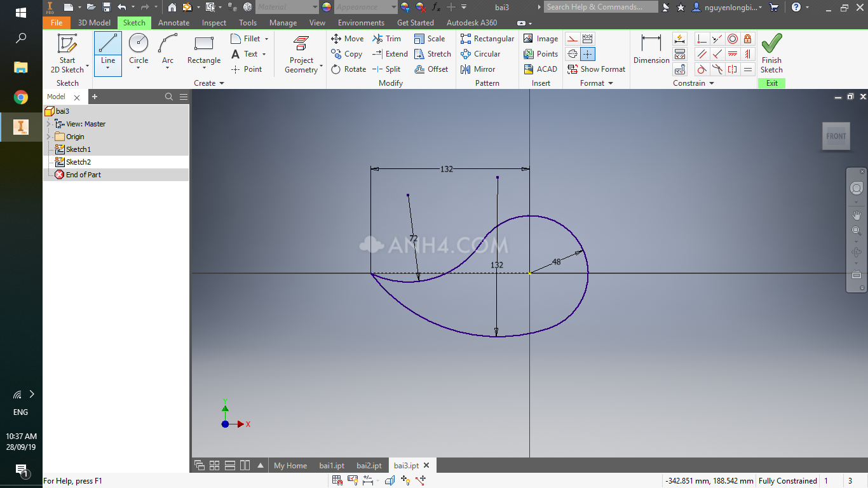Toggle Construction line format

pos(573,39)
